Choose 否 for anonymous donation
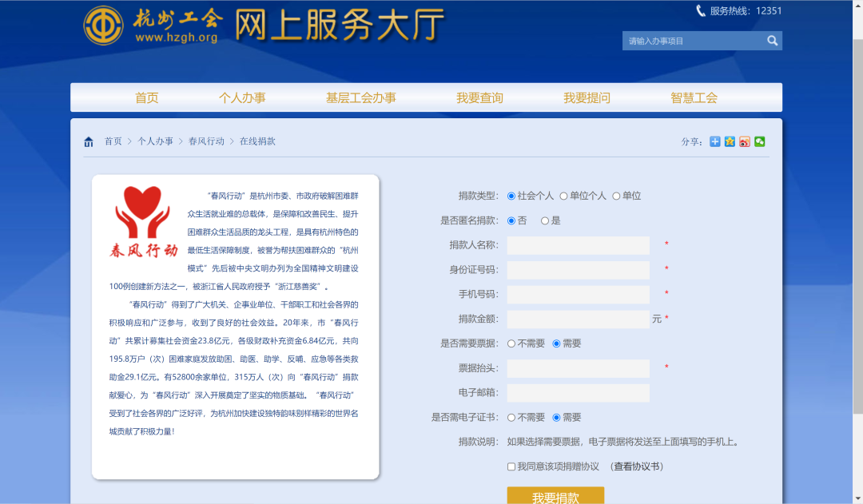This screenshot has height=504, width=863. [511, 220]
